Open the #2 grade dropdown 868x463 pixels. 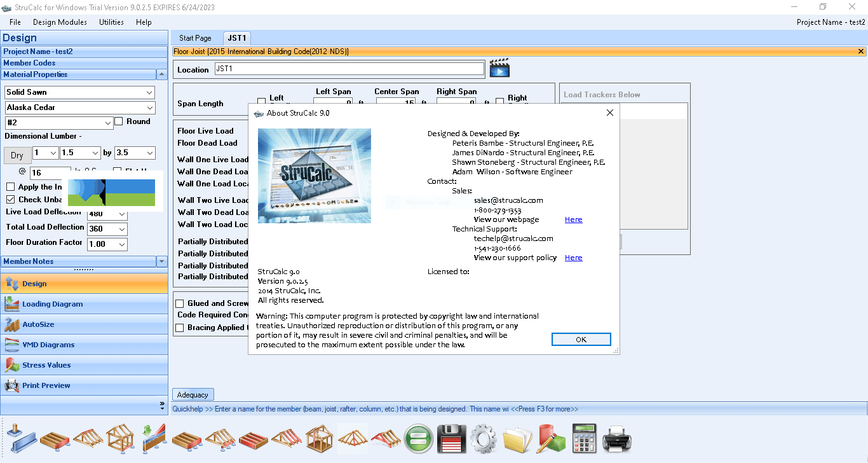(x=108, y=123)
